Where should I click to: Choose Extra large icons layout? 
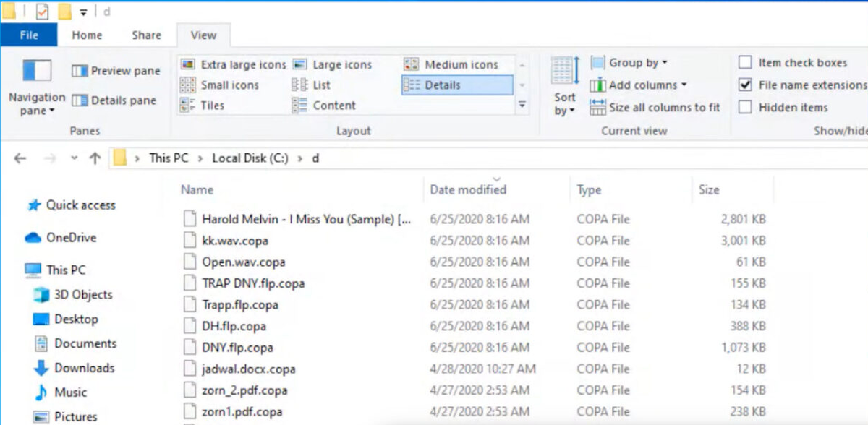[x=233, y=64]
